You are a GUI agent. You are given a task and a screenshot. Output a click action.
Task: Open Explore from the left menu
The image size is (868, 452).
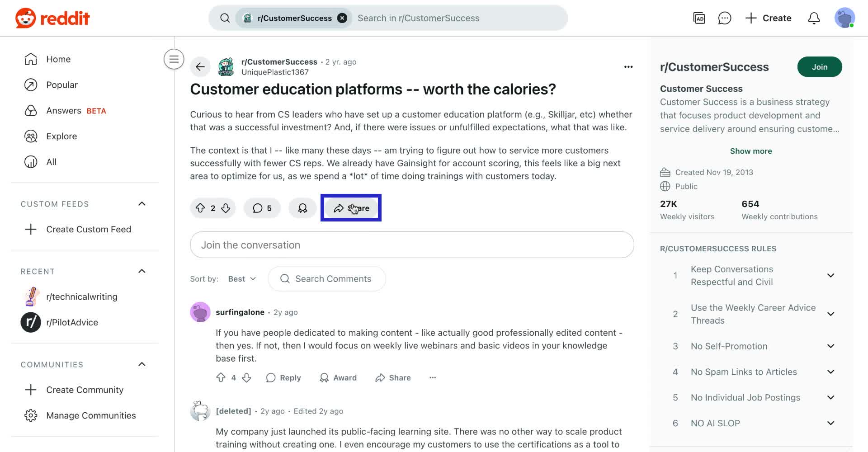coord(61,136)
